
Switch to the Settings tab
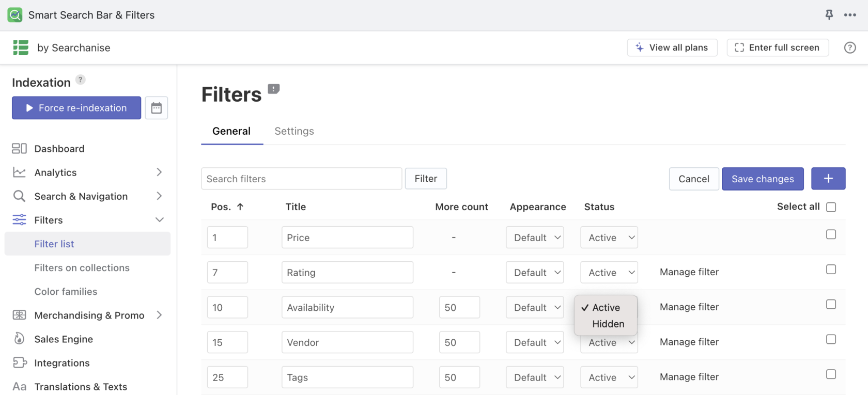click(294, 131)
